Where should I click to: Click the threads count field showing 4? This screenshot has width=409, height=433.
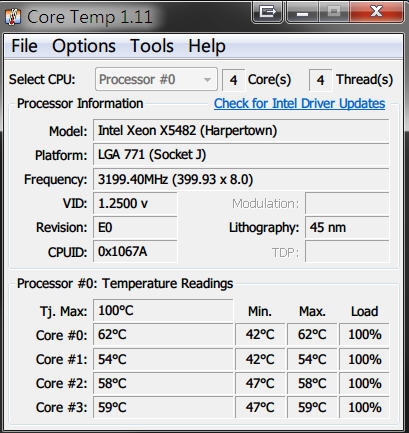pyautogui.click(x=320, y=80)
